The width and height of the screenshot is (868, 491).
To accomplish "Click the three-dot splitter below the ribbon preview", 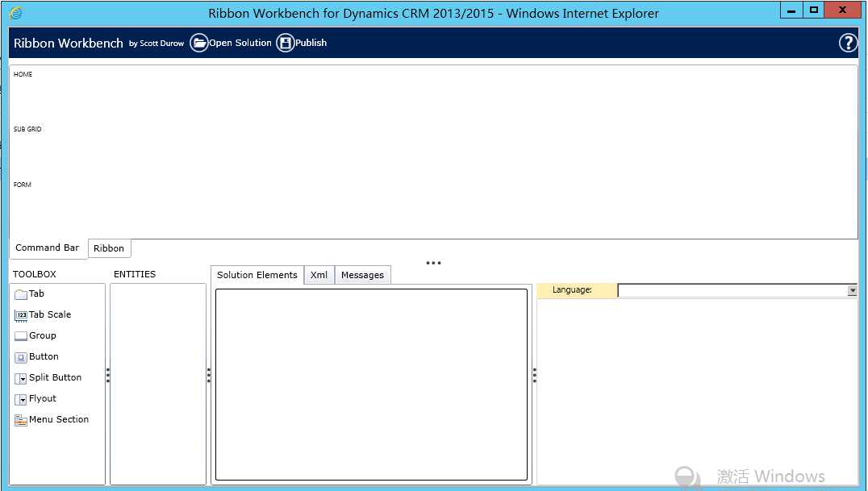I will [x=433, y=262].
